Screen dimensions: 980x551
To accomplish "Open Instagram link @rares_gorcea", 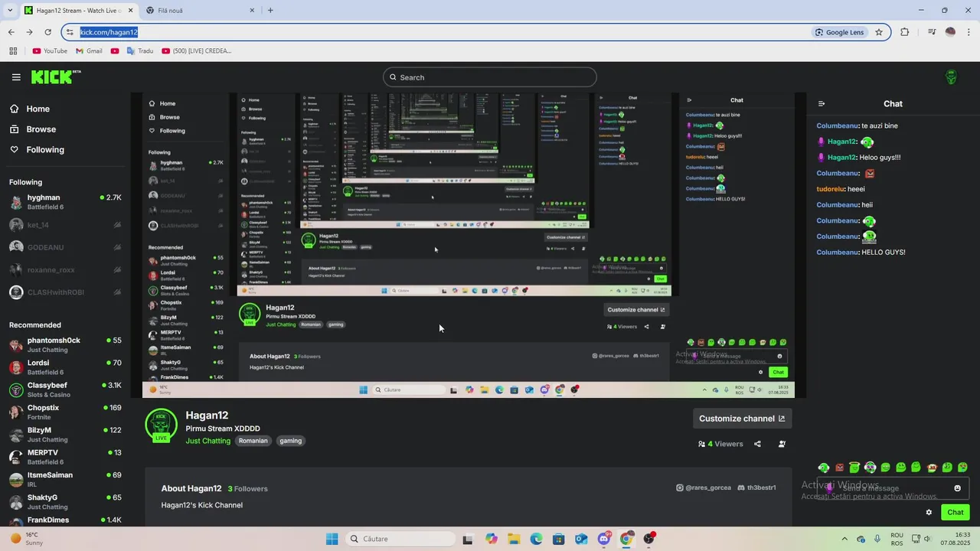I will (703, 487).
